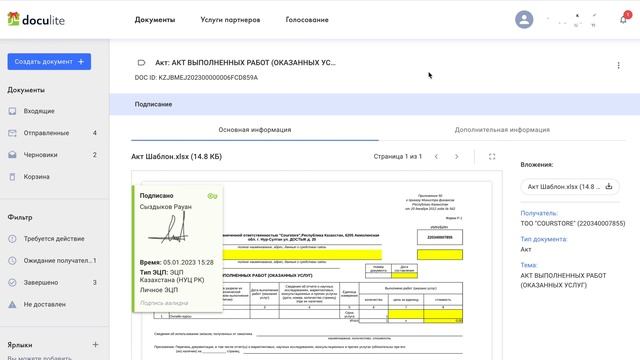
Task: Click the DOC ID text
Action: pos(196,78)
